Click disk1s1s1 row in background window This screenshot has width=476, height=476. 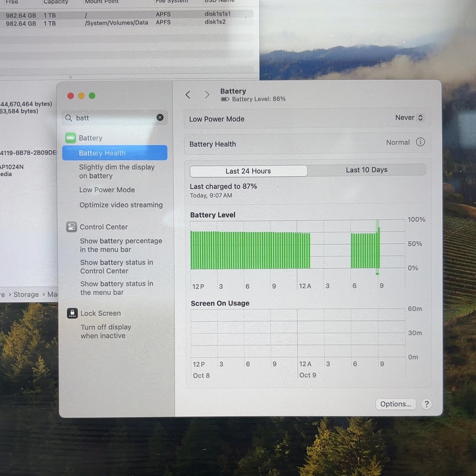pos(127,15)
